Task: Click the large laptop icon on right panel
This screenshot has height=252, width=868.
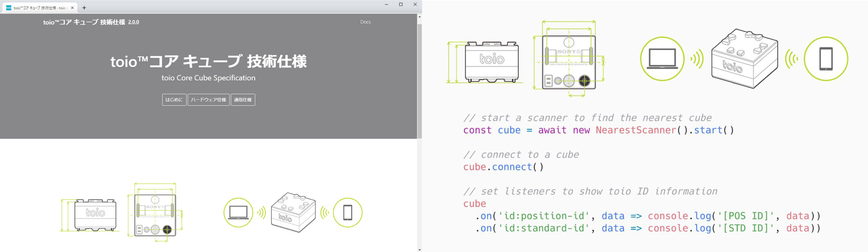Action: click(662, 59)
